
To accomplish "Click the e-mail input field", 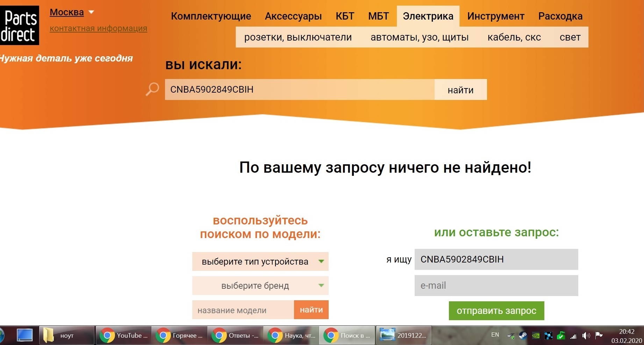I will tap(496, 286).
